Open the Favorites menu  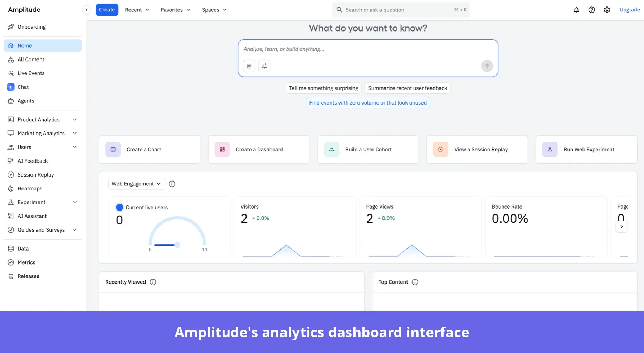click(x=175, y=10)
